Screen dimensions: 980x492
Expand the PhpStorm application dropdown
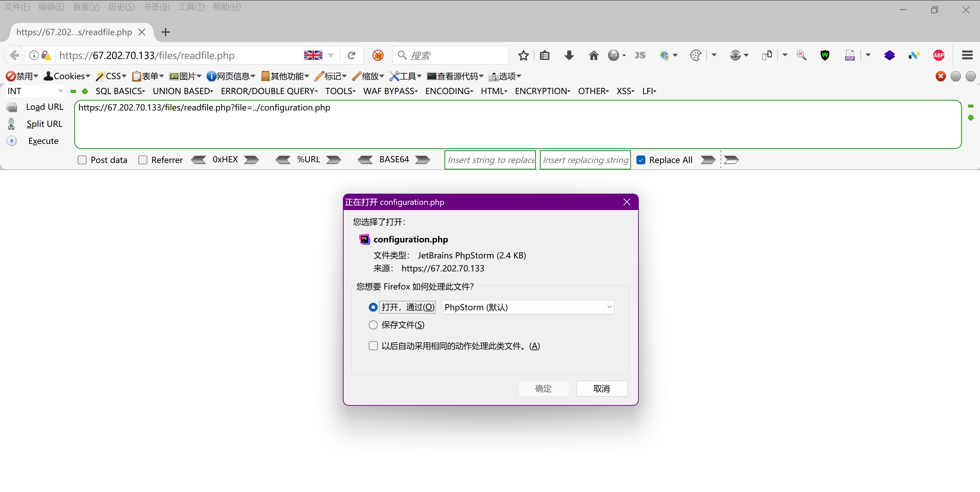528,307
